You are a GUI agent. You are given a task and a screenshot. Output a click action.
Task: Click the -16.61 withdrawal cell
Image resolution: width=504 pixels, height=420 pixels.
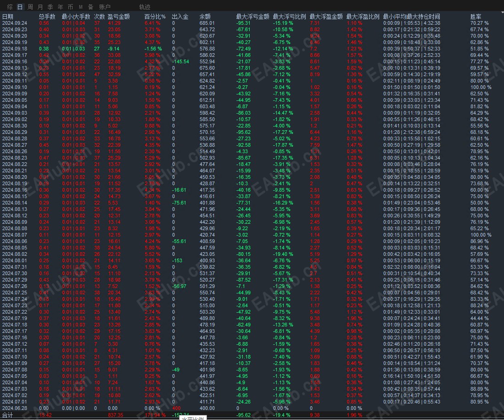tap(179, 190)
